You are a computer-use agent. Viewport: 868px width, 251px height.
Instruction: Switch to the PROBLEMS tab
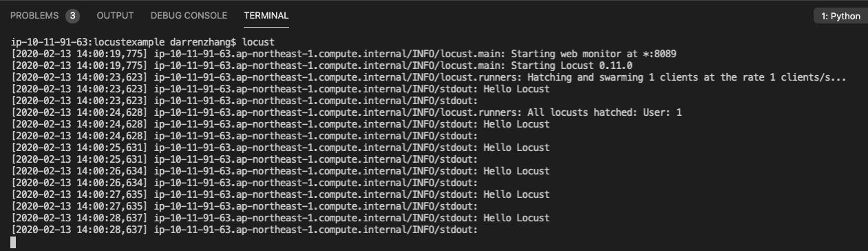coord(34,15)
